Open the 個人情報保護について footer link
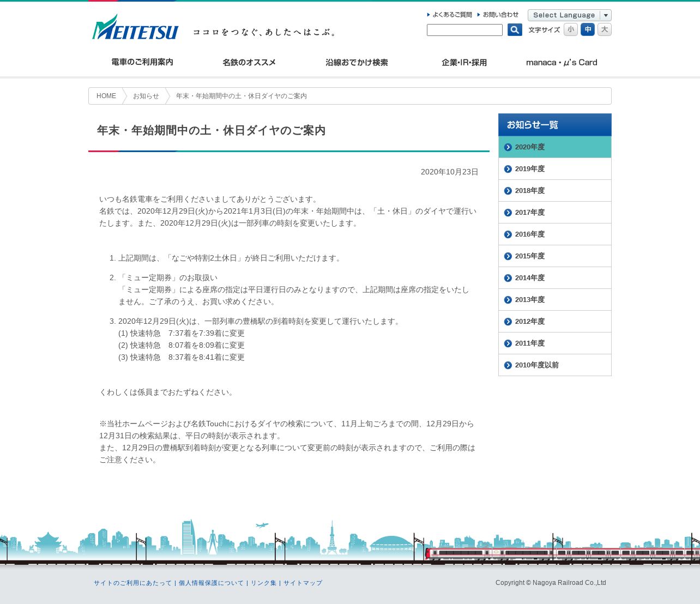Screen dimensions: 700x604 coord(211,583)
